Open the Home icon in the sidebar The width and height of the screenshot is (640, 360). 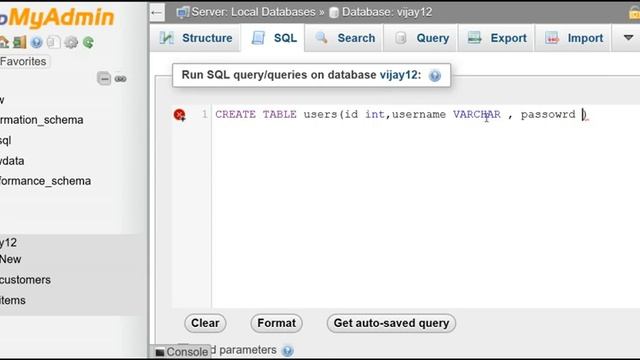[x=4, y=42]
